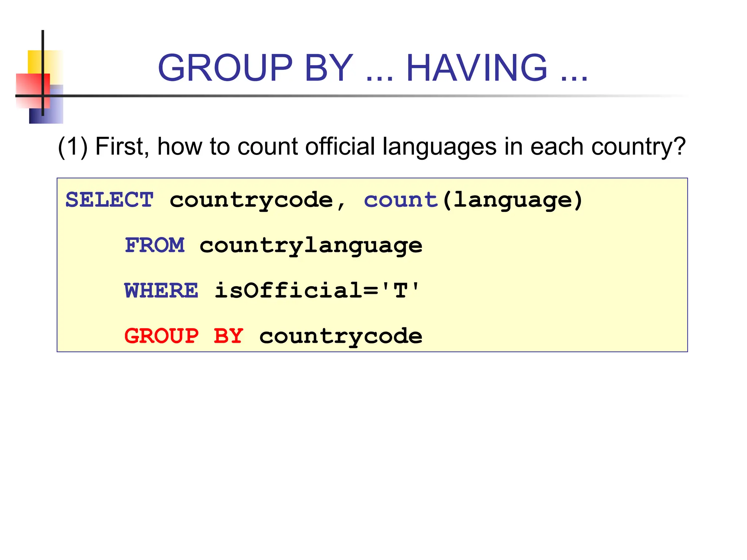Click the red BY keyword

click(x=228, y=336)
